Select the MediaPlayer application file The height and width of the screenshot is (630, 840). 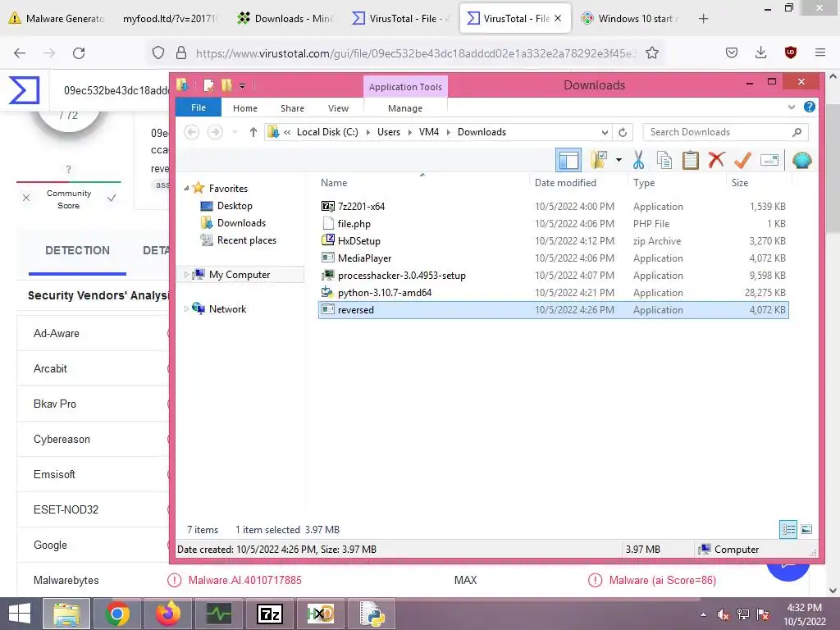pyautogui.click(x=554, y=258)
